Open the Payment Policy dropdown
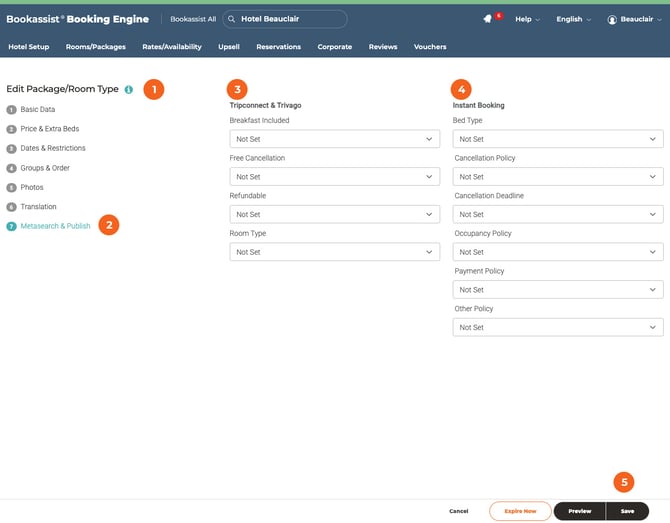Image resolution: width=670 pixels, height=523 pixels. tap(557, 290)
